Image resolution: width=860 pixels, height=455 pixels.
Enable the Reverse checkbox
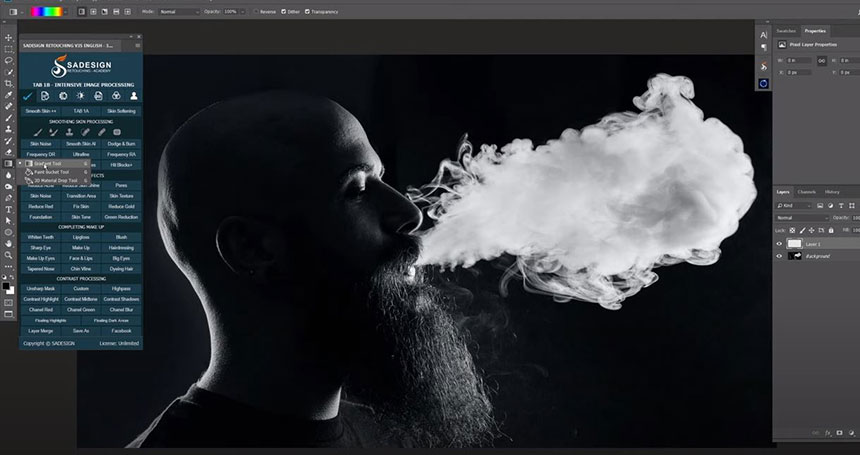coord(256,12)
